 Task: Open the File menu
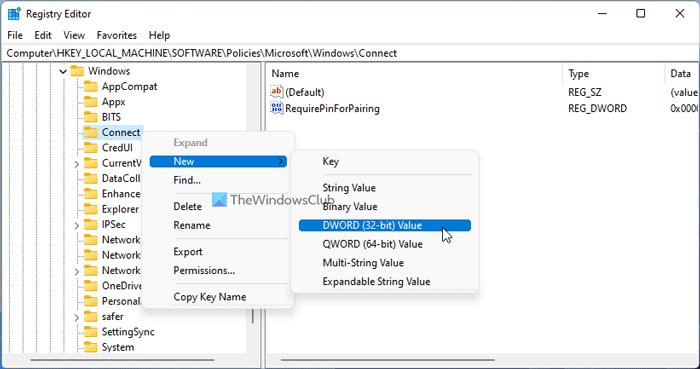(x=15, y=35)
